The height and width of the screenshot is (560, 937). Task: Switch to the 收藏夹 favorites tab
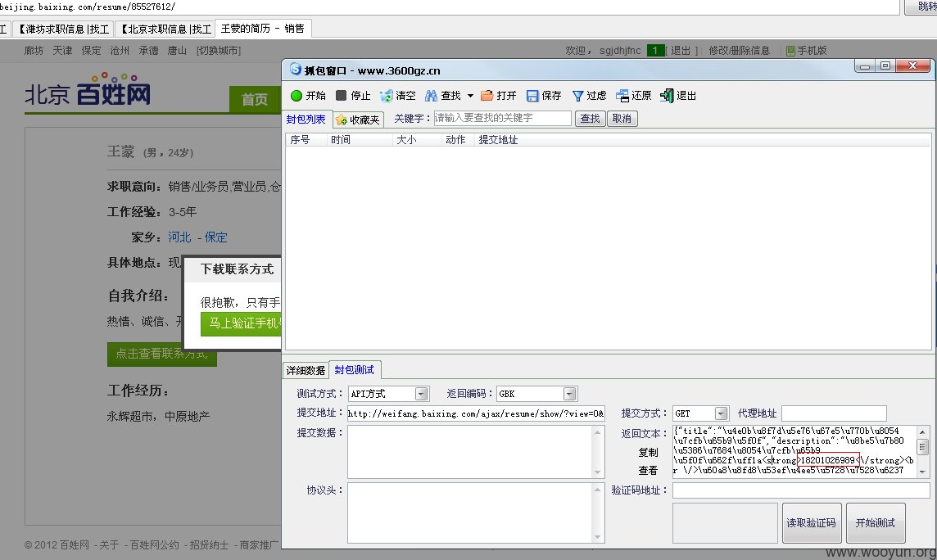(x=358, y=120)
